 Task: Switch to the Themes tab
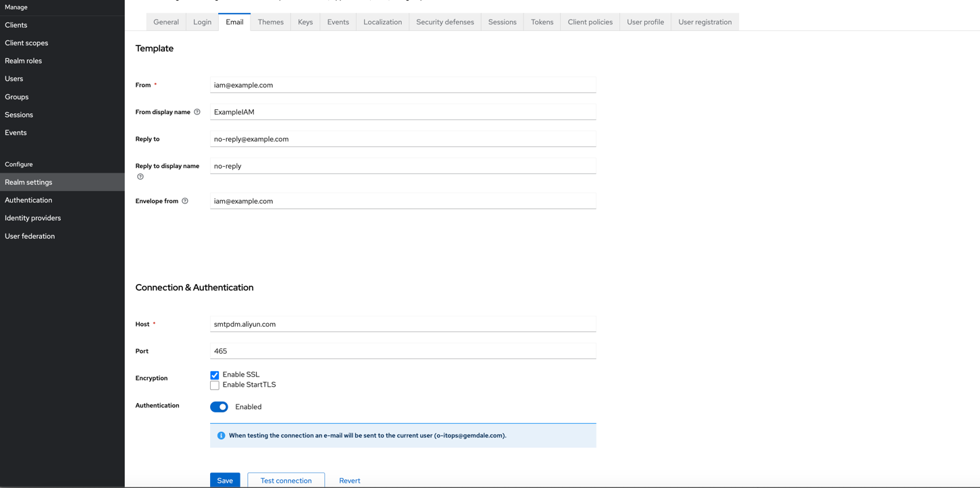270,22
